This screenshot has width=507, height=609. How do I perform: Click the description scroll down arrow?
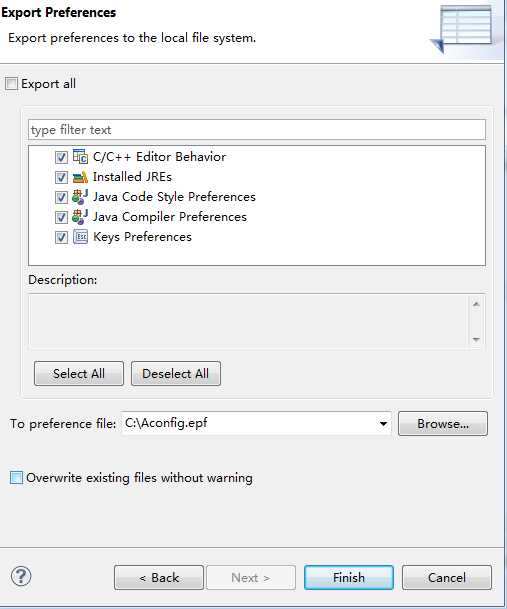(476, 339)
